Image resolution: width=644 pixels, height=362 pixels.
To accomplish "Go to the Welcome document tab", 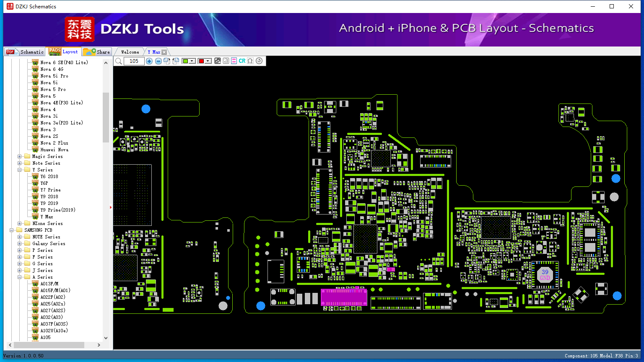I will pyautogui.click(x=130, y=52).
